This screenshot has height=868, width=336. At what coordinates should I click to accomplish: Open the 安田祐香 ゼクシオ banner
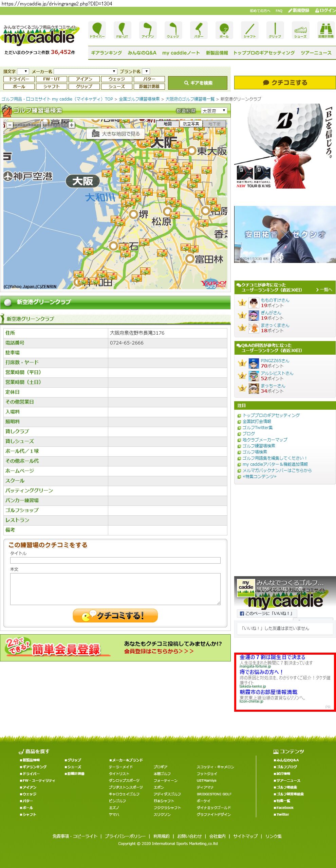(x=285, y=234)
